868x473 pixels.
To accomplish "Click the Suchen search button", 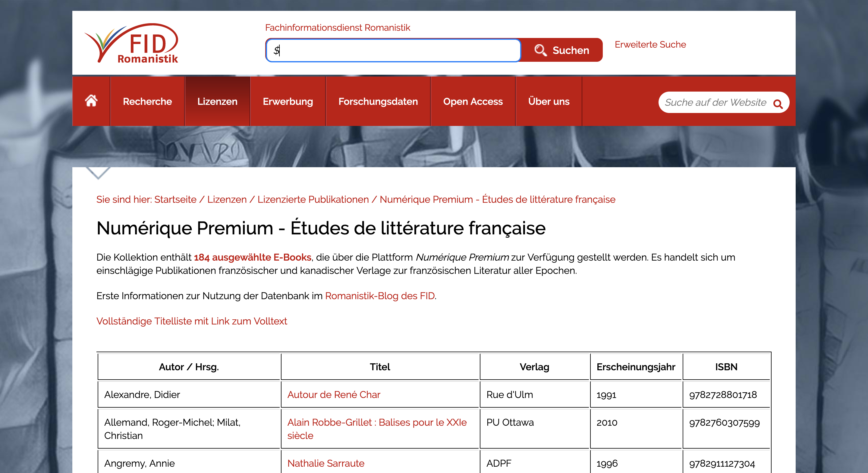I will 562,50.
